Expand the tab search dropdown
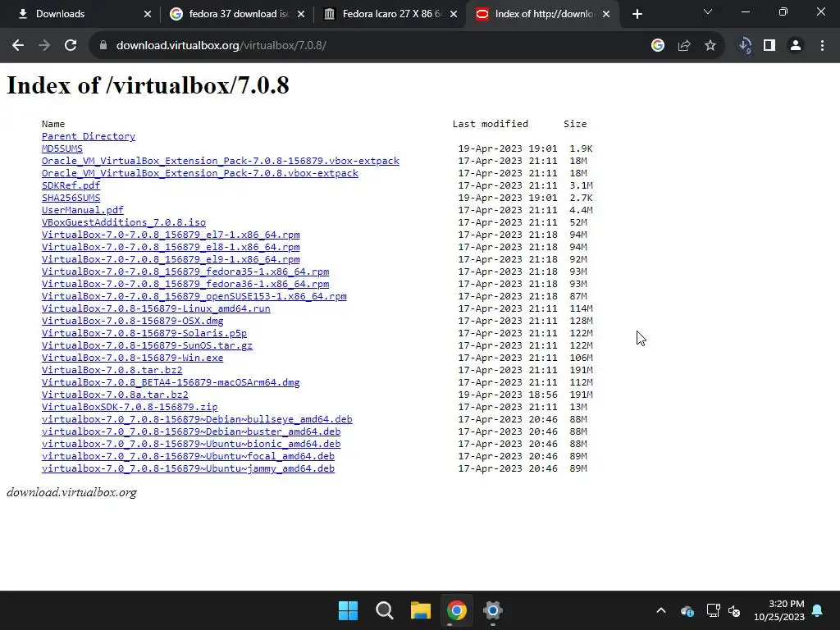The width and height of the screenshot is (840, 630). pos(708,11)
